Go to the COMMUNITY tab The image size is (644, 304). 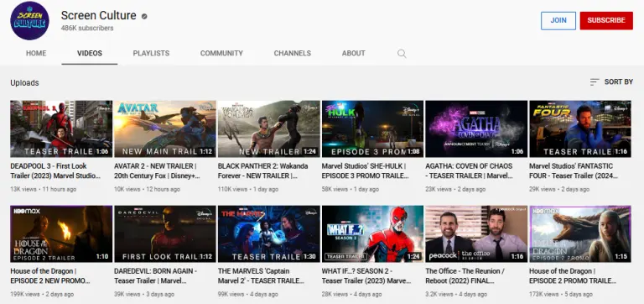coord(221,54)
